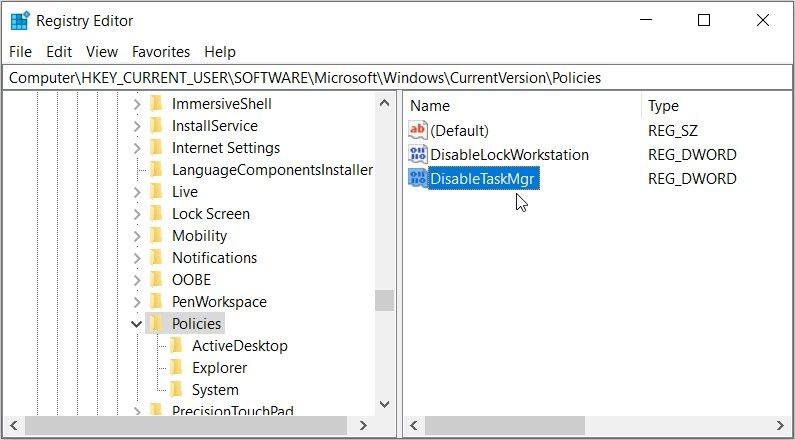Click the ActiveDesktop folder icon

(176, 345)
